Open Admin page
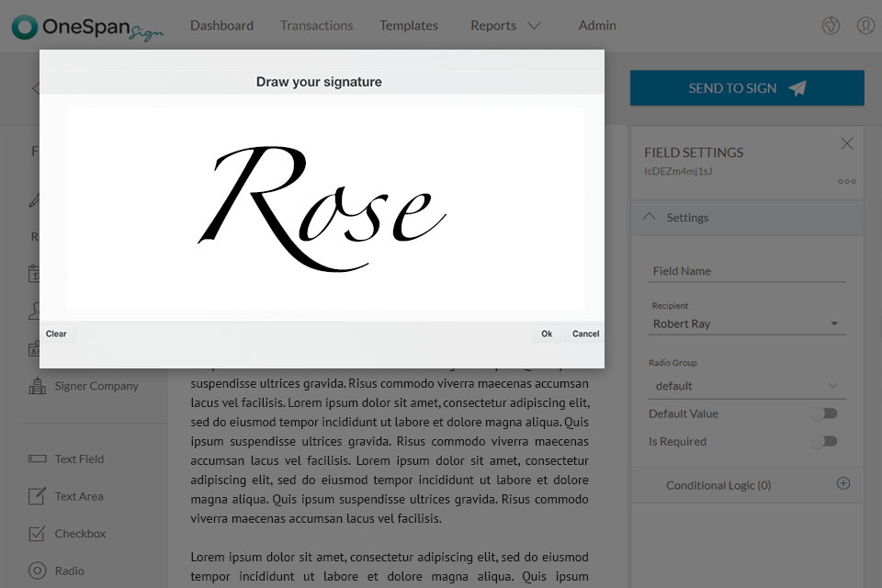This screenshot has height=588, width=882. click(597, 26)
